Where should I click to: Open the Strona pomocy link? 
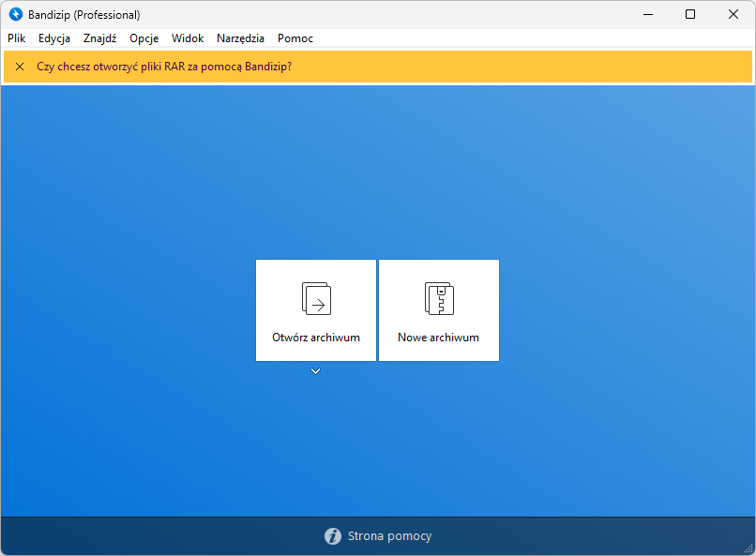point(389,535)
